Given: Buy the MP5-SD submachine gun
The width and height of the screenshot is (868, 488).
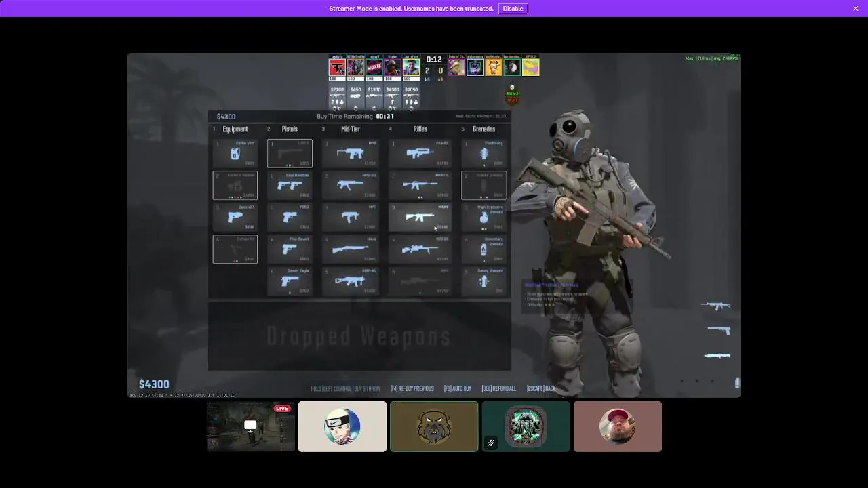Looking at the screenshot, I should [x=350, y=185].
